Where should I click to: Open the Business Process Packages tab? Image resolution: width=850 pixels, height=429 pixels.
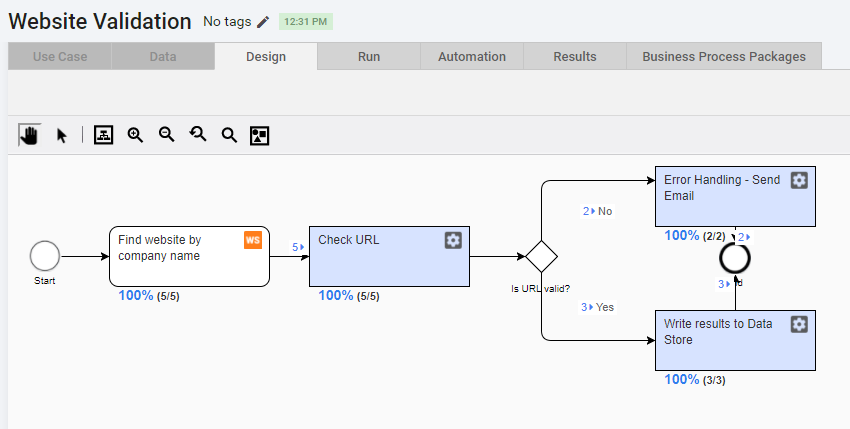pos(724,56)
